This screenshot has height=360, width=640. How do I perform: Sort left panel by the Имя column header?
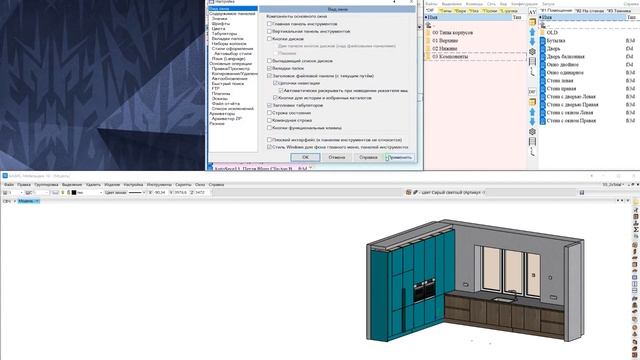(467, 18)
